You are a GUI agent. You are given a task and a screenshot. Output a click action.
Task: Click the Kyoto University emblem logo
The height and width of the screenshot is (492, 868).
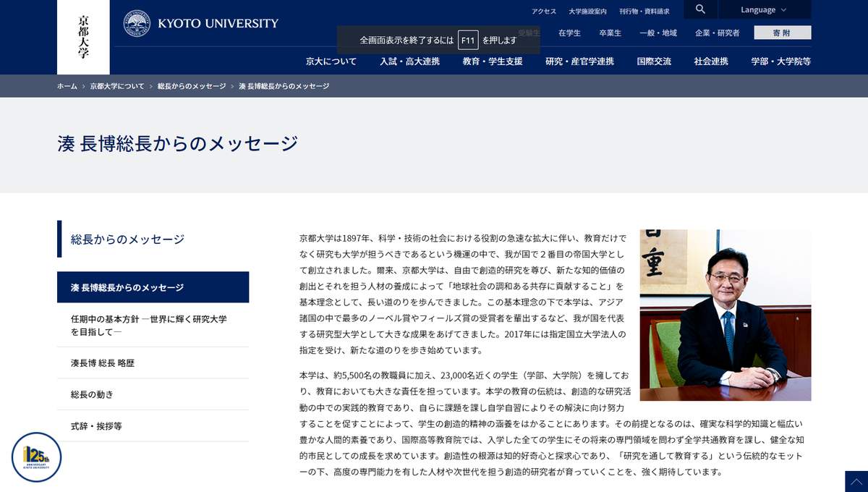coord(137,23)
